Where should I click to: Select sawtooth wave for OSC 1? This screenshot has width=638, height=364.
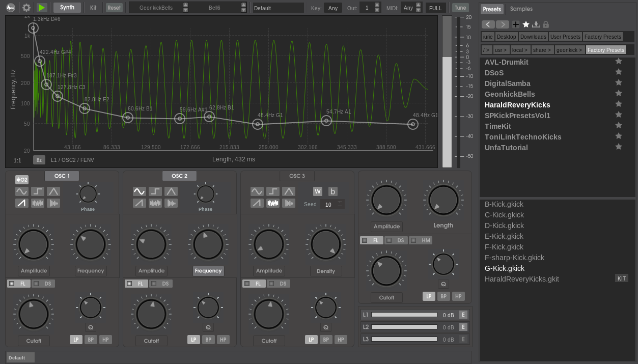click(x=22, y=203)
